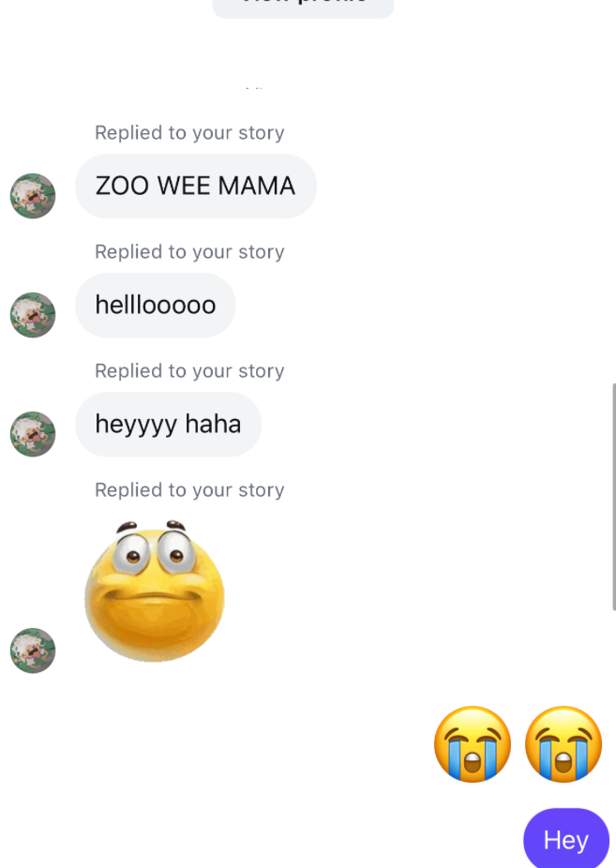Viewport: 616px width, 868px height.
Task: Click sender avatar beside ZOO WEE MAMA message
Action: (x=33, y=196)
